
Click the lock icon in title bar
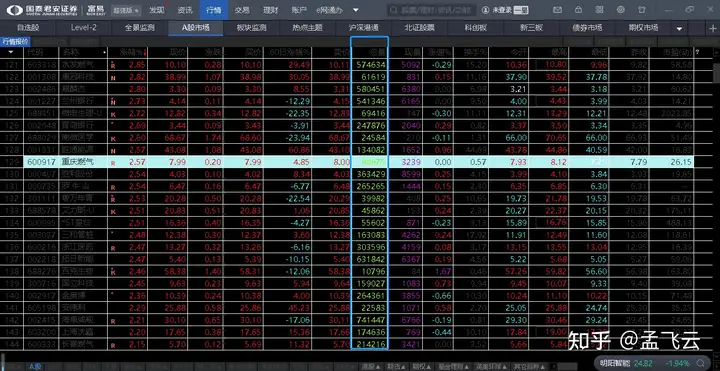pyautogui.click(x=579, y=10)
